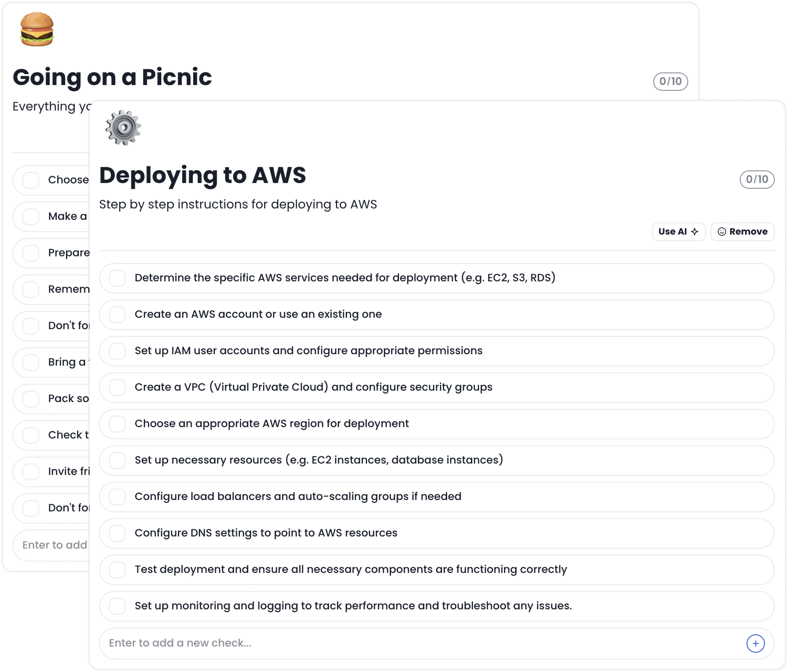Toggle the 'Configure load balancers' checkbox

[117, 497]
